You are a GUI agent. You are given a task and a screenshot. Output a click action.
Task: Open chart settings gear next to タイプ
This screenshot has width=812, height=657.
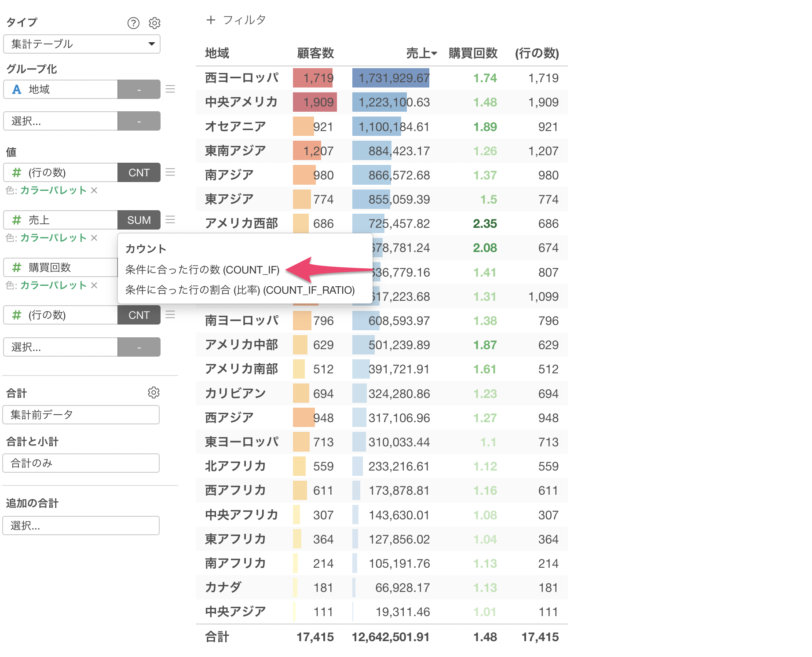154,23
